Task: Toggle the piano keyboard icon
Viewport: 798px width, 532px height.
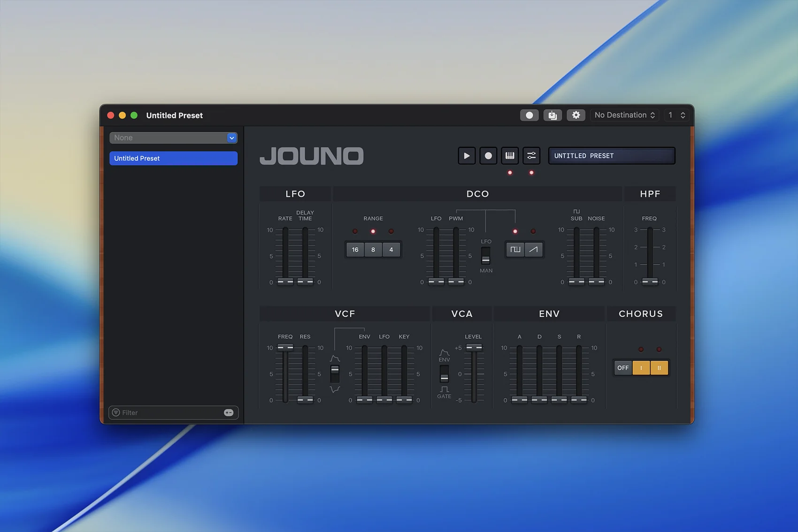Action: pos(510,156)
